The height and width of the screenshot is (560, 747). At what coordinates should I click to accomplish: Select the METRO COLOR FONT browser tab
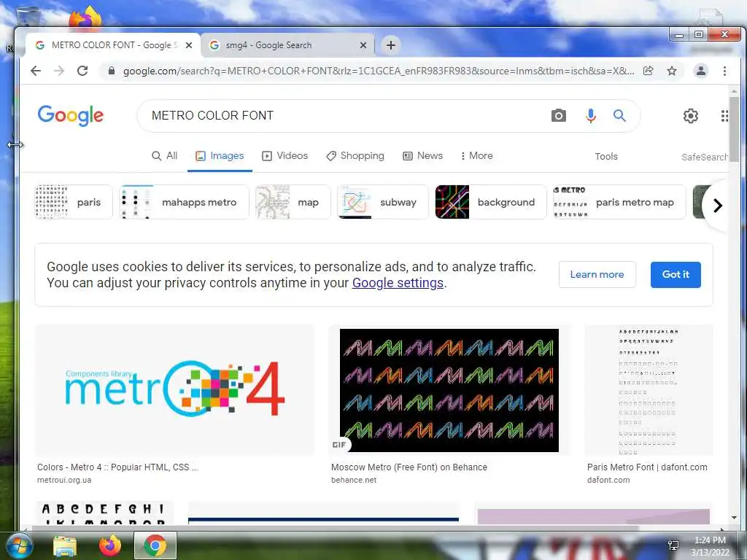(113, 45)
